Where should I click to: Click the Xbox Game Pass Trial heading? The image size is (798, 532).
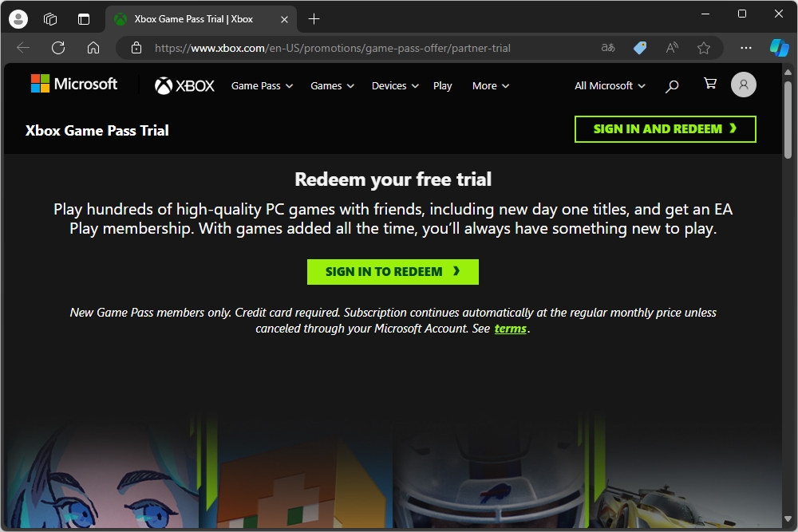pos(97,131)
